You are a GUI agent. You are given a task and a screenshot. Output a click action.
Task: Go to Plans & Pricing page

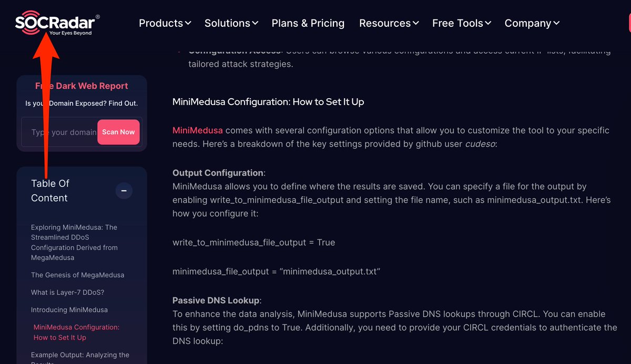pyautogui.click(x=308, y=23)
